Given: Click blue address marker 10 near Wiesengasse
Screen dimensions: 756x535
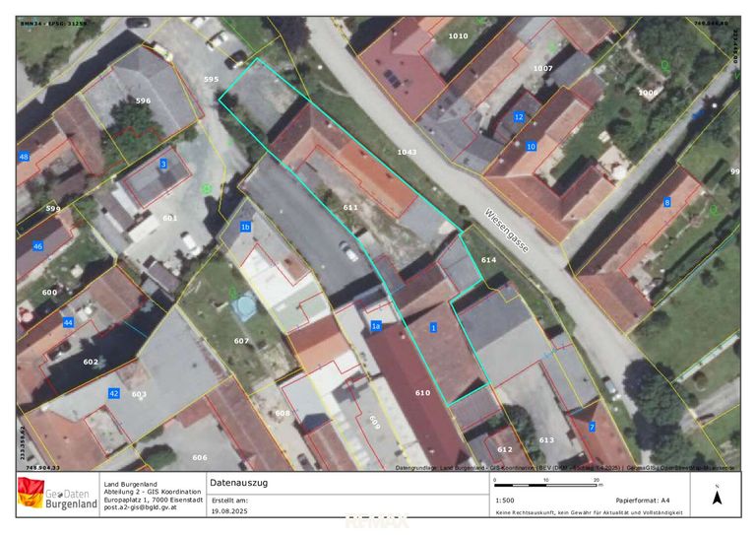Looking at the screenshot, I should [531, 146].
